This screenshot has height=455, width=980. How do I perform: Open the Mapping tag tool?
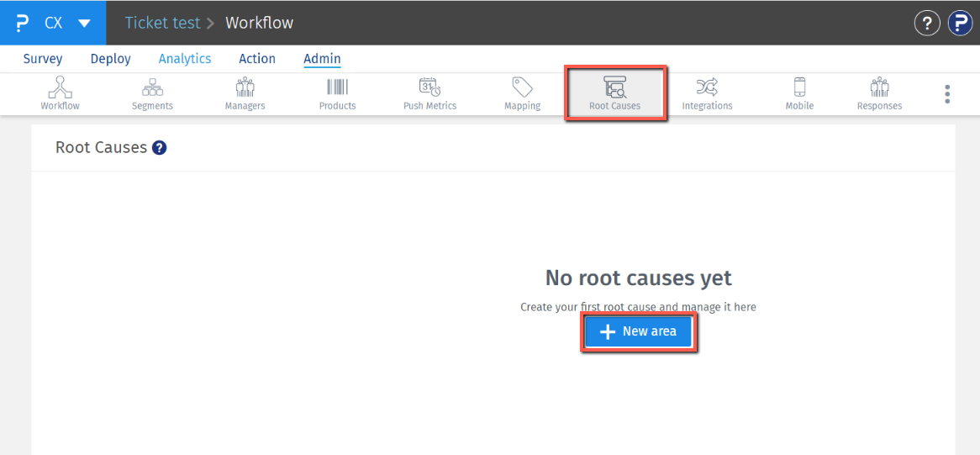coord(523,93)
